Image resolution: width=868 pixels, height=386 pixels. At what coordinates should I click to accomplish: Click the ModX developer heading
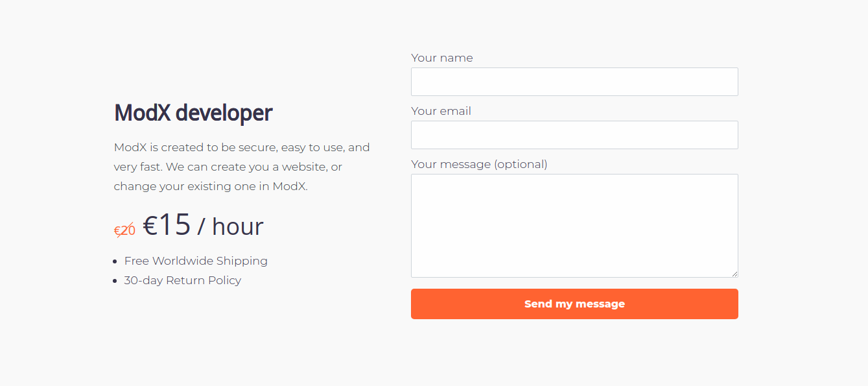(193, 113)
